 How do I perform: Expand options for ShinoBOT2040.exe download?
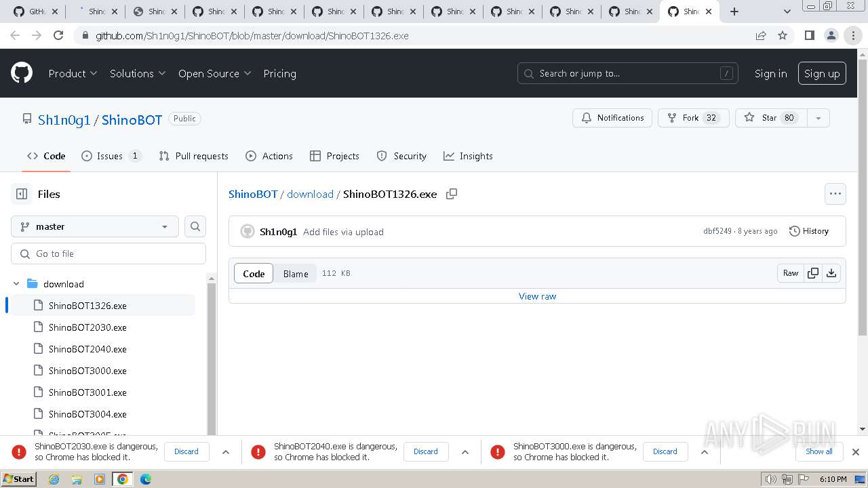click(x=465, y=451)
